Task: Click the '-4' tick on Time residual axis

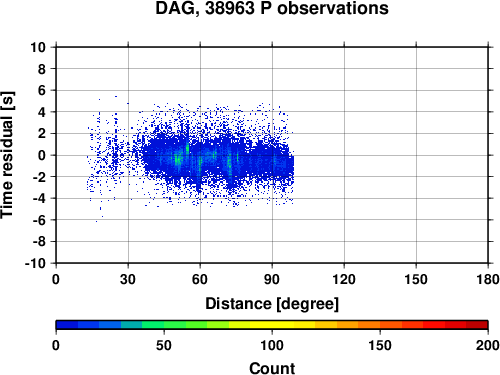Action: coord(39,199)
